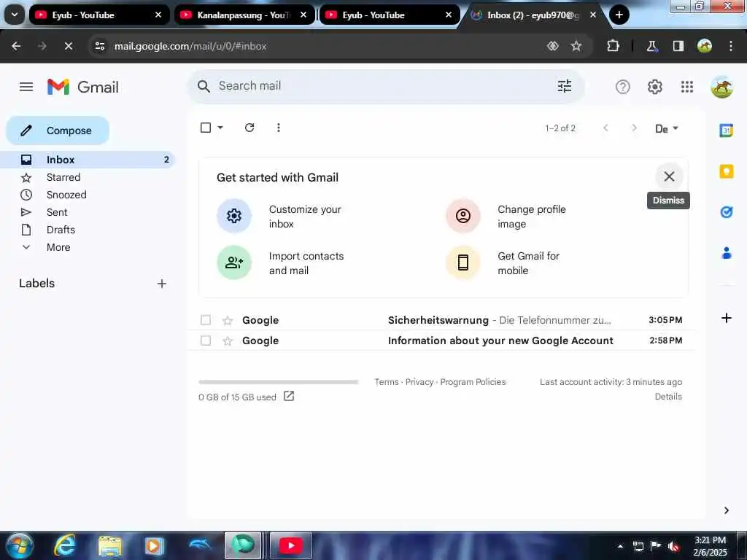Open Gmail Settings gear icon
The height and width of the screenshot is (560, 747).
coord(655,87)
